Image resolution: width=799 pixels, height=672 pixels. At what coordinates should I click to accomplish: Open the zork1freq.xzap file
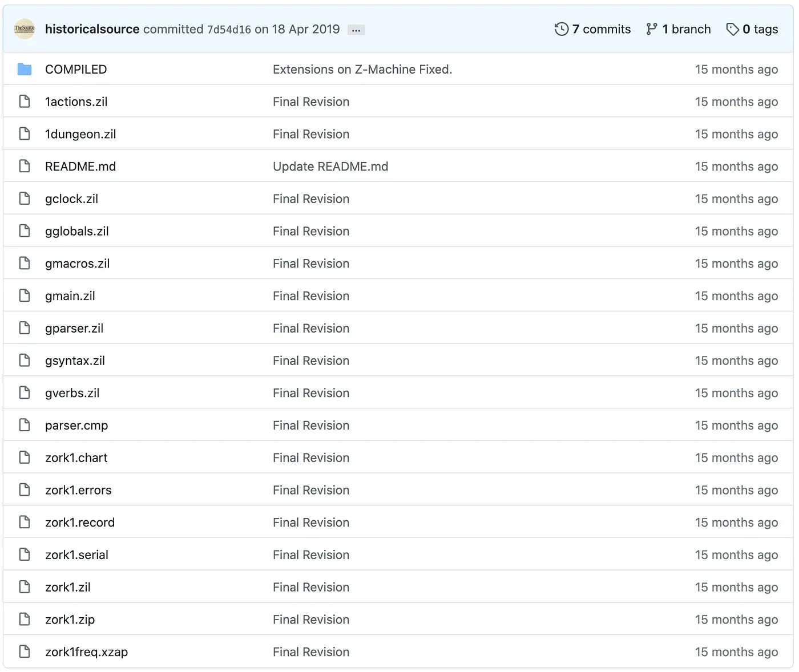tap(87, 652)
